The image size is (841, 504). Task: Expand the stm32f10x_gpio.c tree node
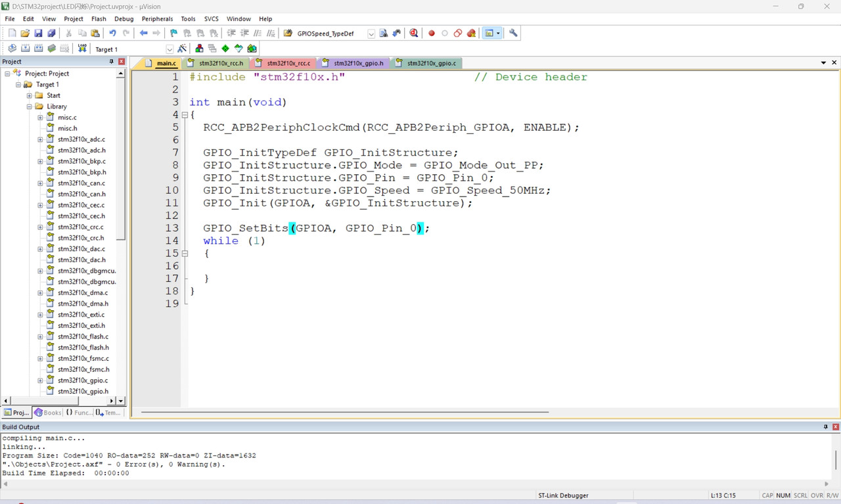40,380
